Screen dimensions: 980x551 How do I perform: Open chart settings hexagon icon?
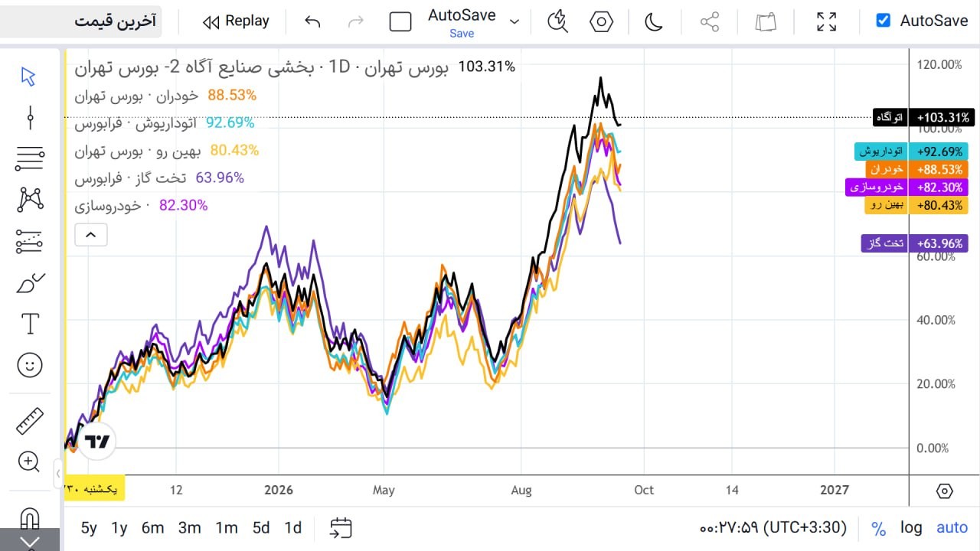click(602, 21)
